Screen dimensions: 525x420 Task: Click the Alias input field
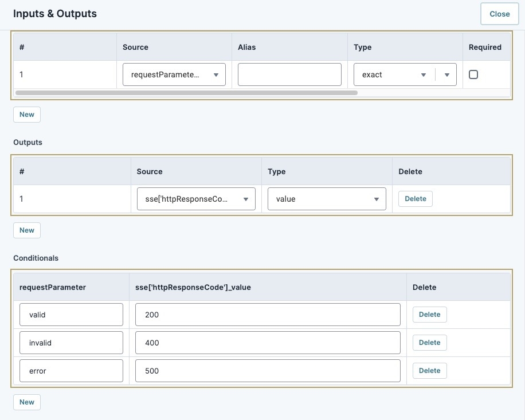289,74
